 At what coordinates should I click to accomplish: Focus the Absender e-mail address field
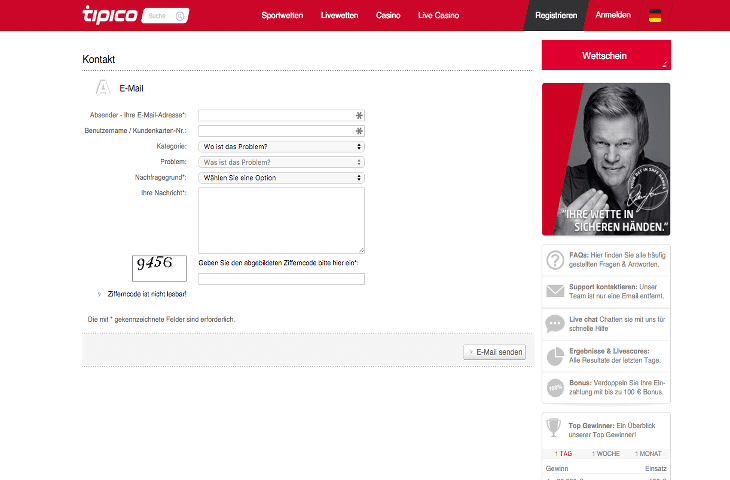tap(281, 115)
